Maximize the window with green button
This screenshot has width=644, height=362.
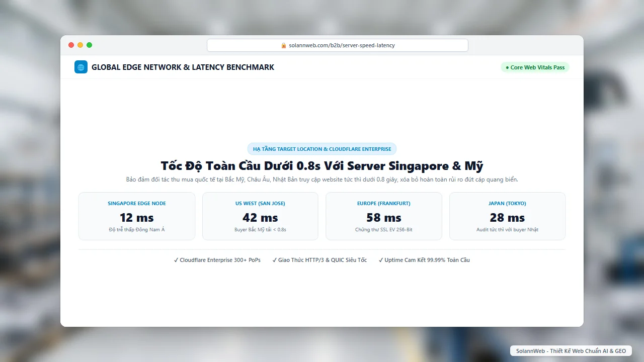click(90, 45)
